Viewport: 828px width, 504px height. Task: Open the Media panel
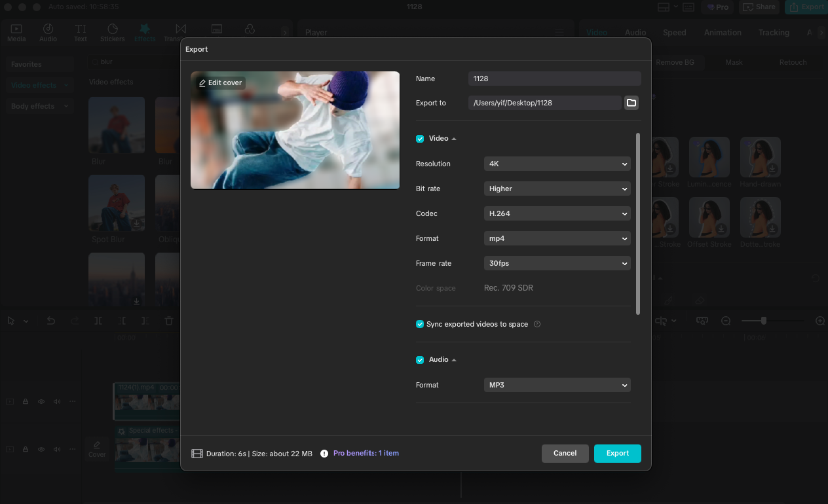[16, 31]
